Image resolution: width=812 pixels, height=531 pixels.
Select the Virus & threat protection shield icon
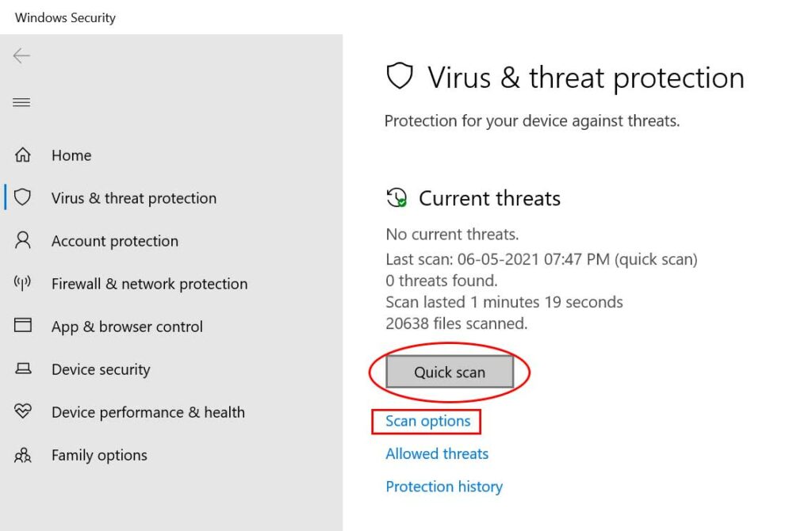[22, 197]
